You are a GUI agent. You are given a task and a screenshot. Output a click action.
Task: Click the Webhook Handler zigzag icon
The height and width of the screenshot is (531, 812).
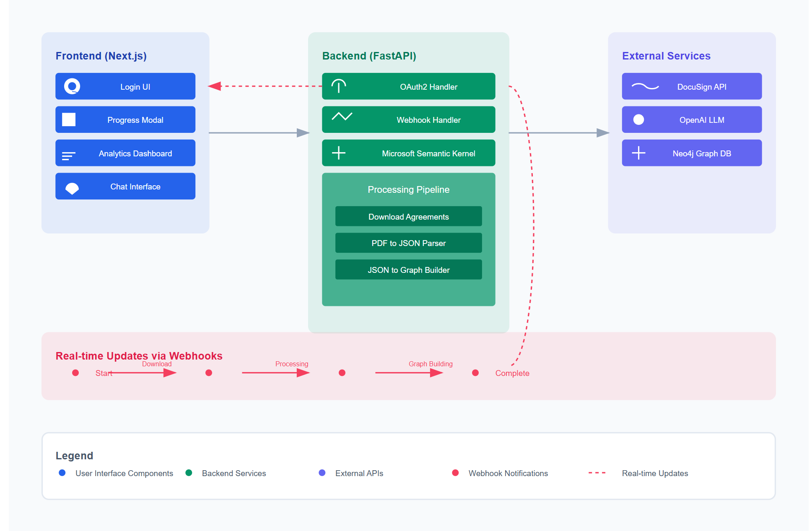click(x=342, y=117)
